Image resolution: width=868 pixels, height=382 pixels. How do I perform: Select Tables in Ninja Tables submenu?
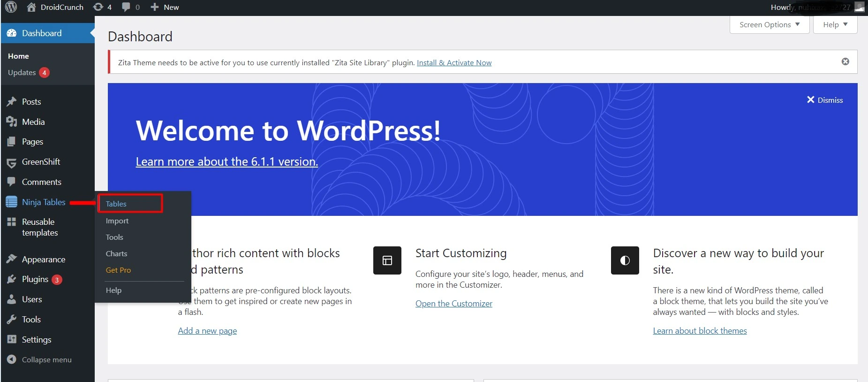[116, 204]
